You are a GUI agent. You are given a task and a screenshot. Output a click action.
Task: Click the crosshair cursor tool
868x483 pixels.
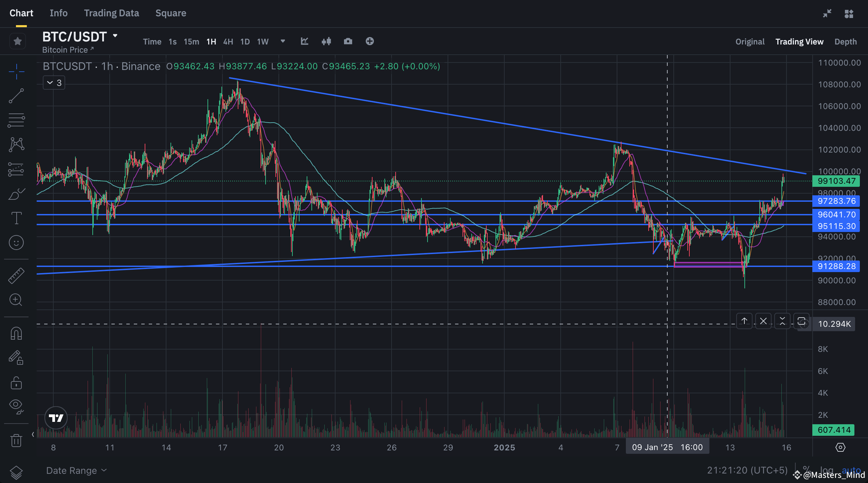(16, 71)
